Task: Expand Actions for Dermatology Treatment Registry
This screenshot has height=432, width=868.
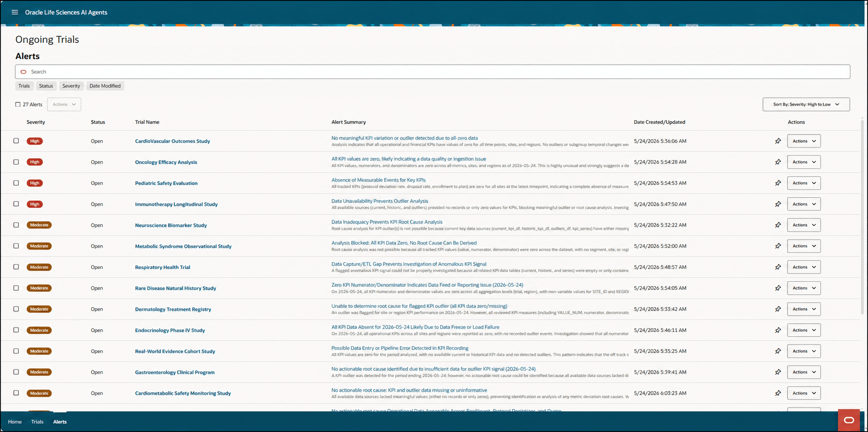Action: (804, 309)
